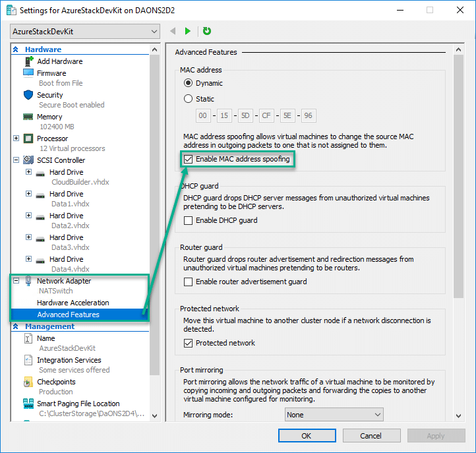Click the settings window title bar icon
476x453 pixels.
(x=11, y=10)
